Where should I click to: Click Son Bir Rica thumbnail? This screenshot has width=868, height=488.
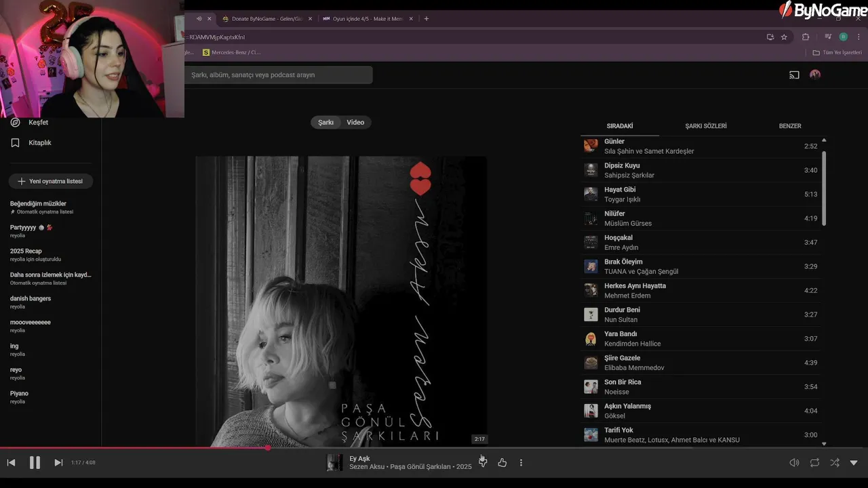click(591, 386)
